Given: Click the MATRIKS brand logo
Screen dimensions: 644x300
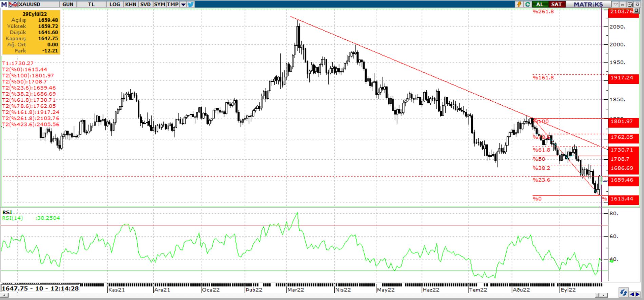Looking at the screenshot, I should (588, 4).
